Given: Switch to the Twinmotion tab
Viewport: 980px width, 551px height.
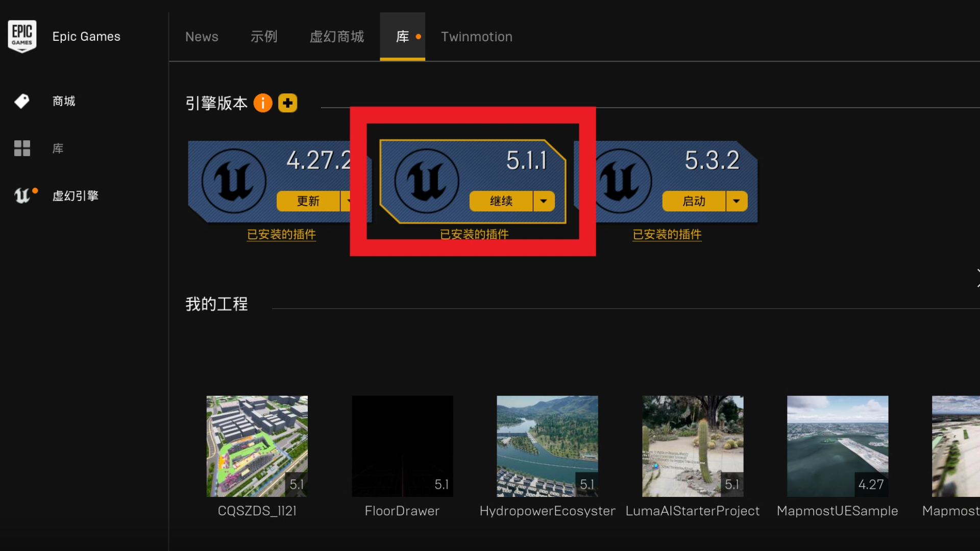Looking at the screenshot, I should tap(477, 37).
